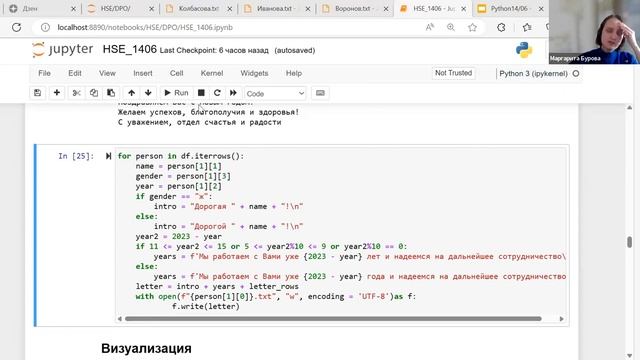Paste cells below icon in the toolbar
Viewport: 640px width, 360px height.
(x=111, y=93)
